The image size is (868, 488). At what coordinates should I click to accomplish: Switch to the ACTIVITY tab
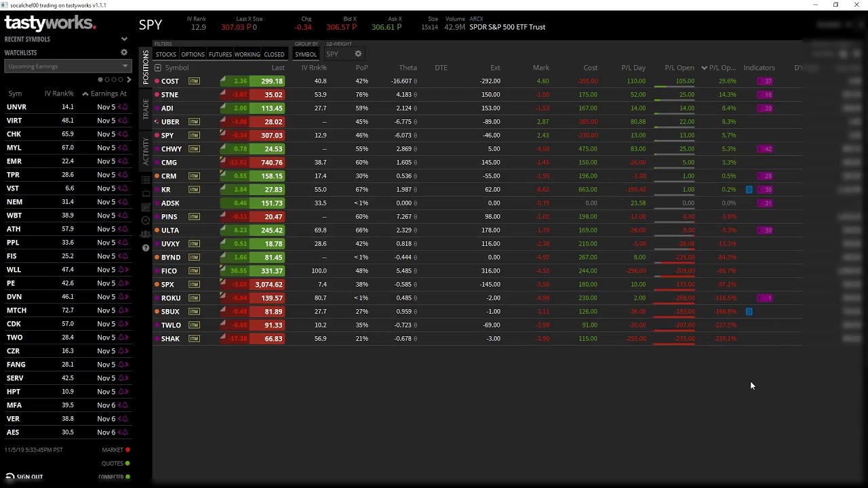coord(146,151)
